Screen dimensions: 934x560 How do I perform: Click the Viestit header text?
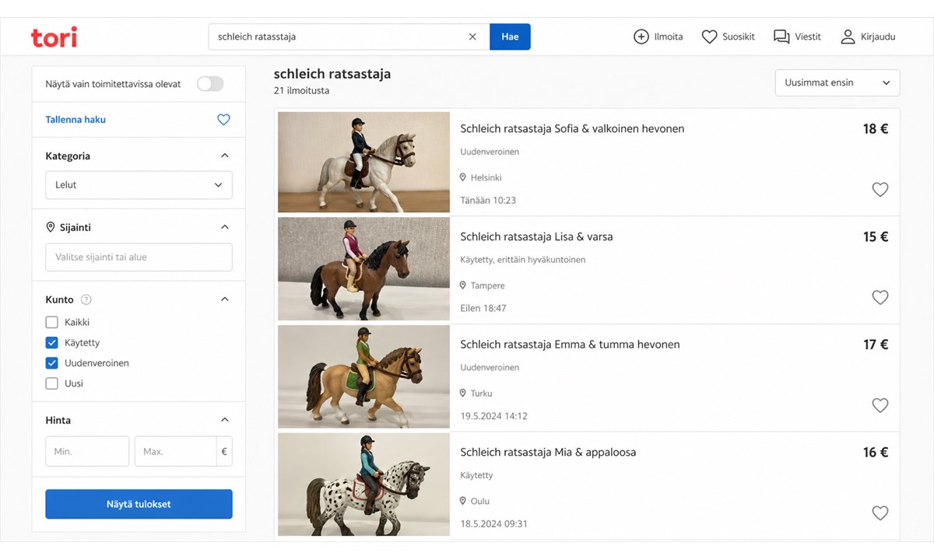click(808, 37)
